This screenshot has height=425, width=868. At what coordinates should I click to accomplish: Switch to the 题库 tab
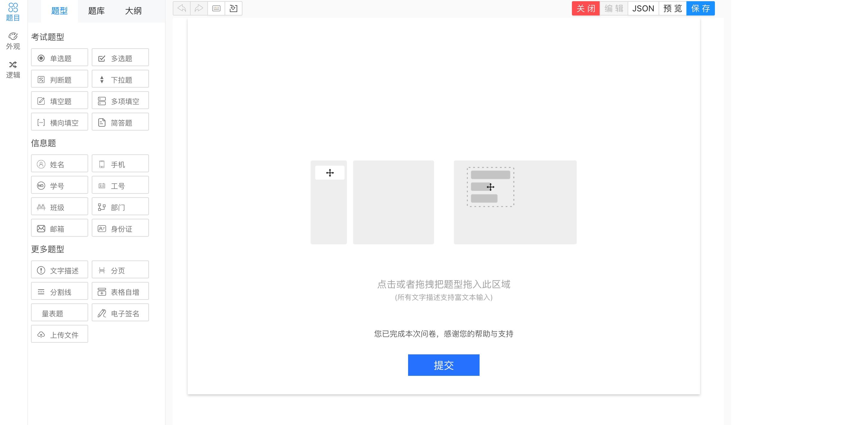(97, 11)
